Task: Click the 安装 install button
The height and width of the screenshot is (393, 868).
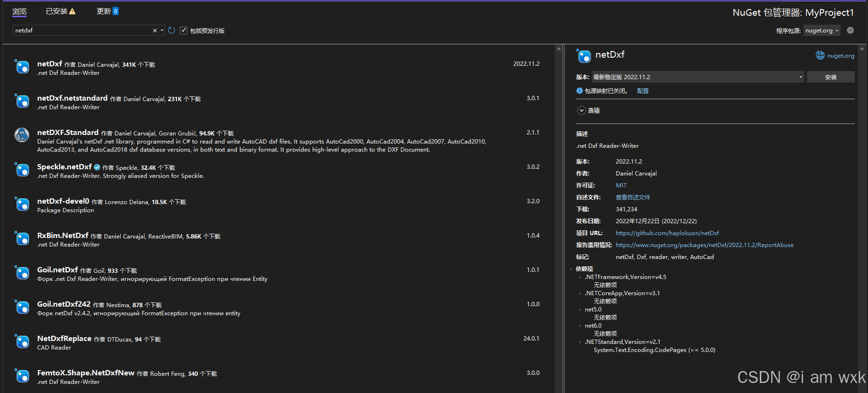Action: coord(831,77)
